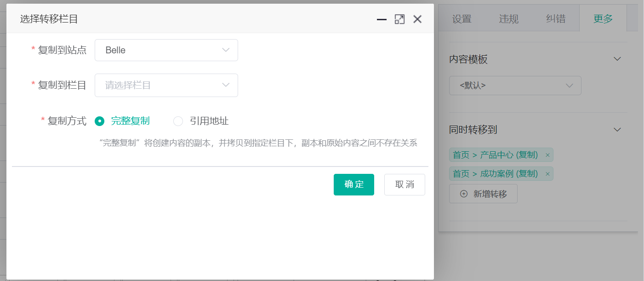Remove the 产品中心 (复制) transfer tag
This screenshot has width=644, height=281.
pyautogui.click(x=547, y=155)
